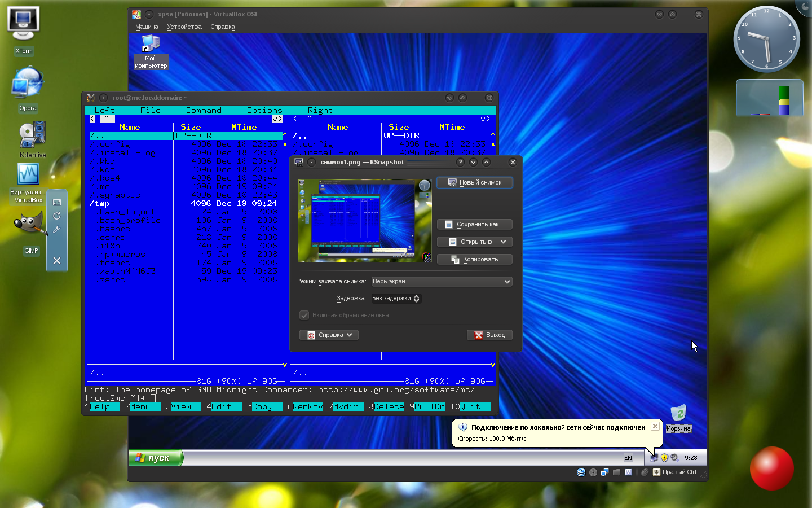The image size is (812, 508).
Task: Click the right mc panel v> history arrow
Action: [x=485, y=119]
